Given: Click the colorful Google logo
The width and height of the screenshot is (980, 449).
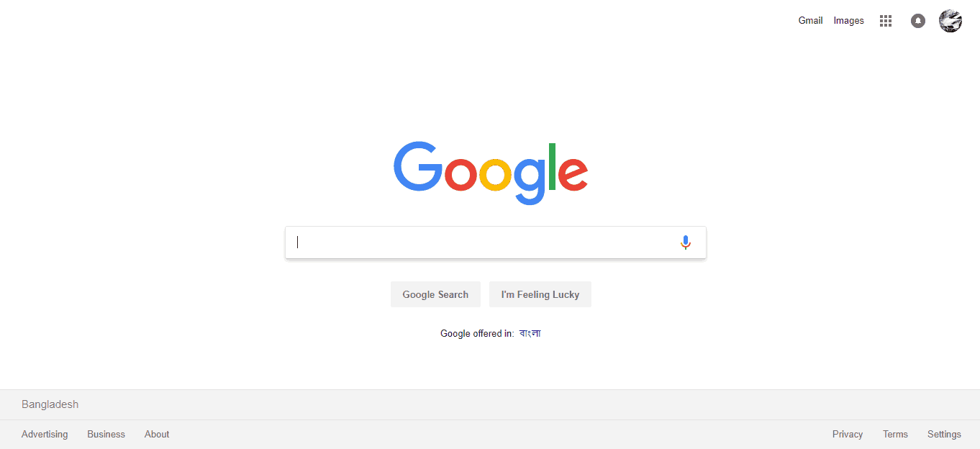Looking at the screenshot, I should tap(491, 173).
